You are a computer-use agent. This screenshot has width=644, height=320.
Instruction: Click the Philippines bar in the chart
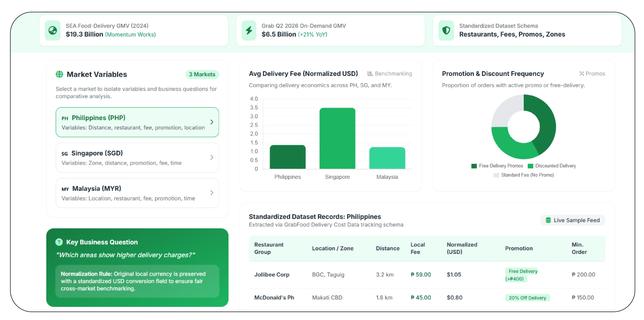[287, 157]
